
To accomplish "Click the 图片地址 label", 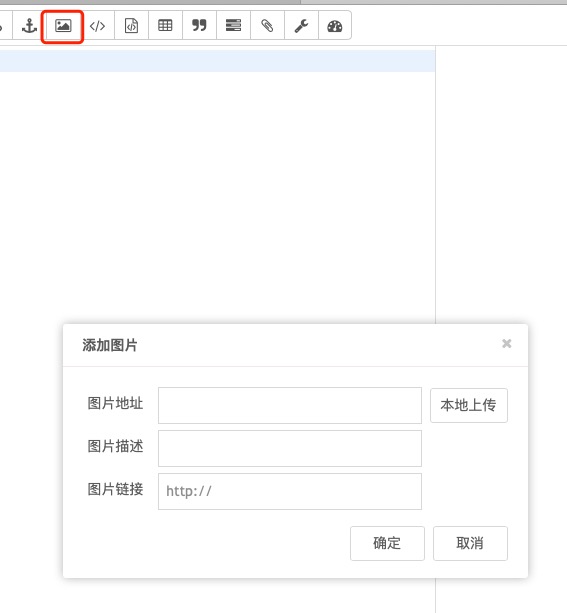I will pos(115,403).
